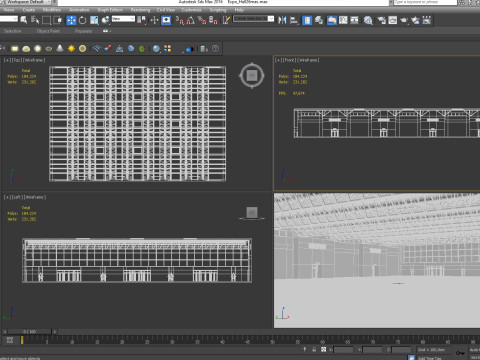Choose the Rectangular Selection Region tool
The width and height of the screenshot is (480, 360).
(x=46, y=20)
